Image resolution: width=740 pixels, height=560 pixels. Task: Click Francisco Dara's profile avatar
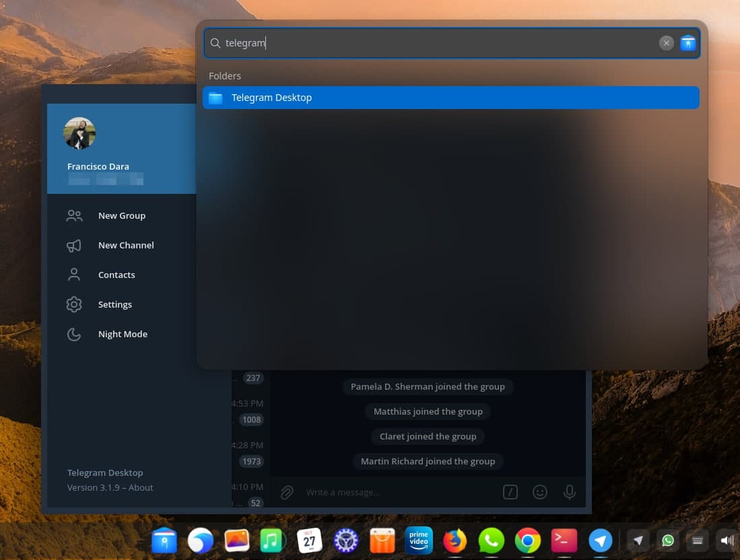tap(79, 133)
